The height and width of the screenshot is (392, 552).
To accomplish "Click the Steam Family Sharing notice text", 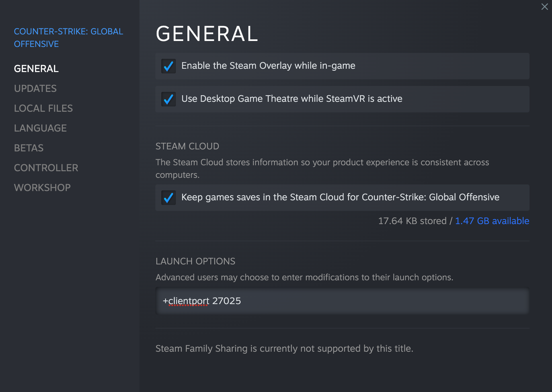I will pyautogui.click(x=284, y=349).
